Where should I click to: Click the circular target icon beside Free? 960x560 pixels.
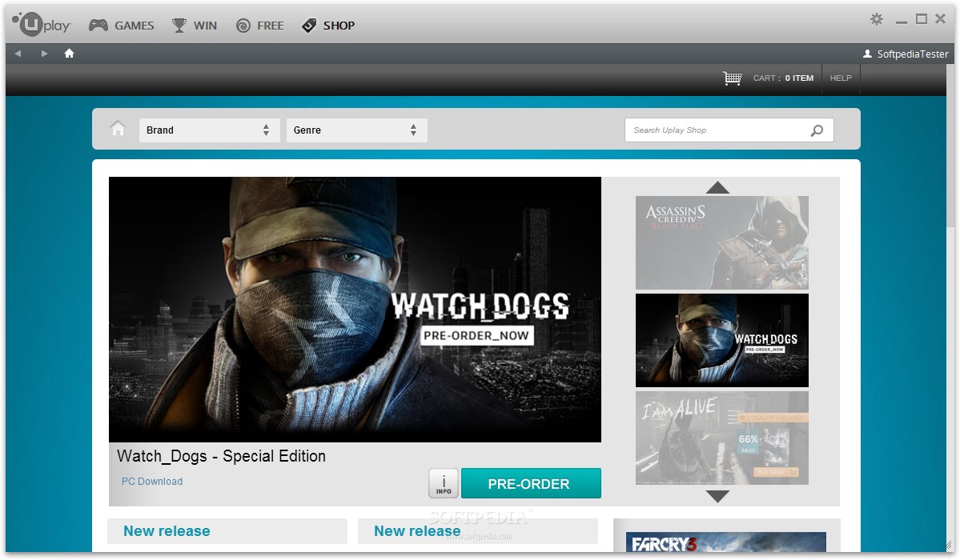point(243,26)
